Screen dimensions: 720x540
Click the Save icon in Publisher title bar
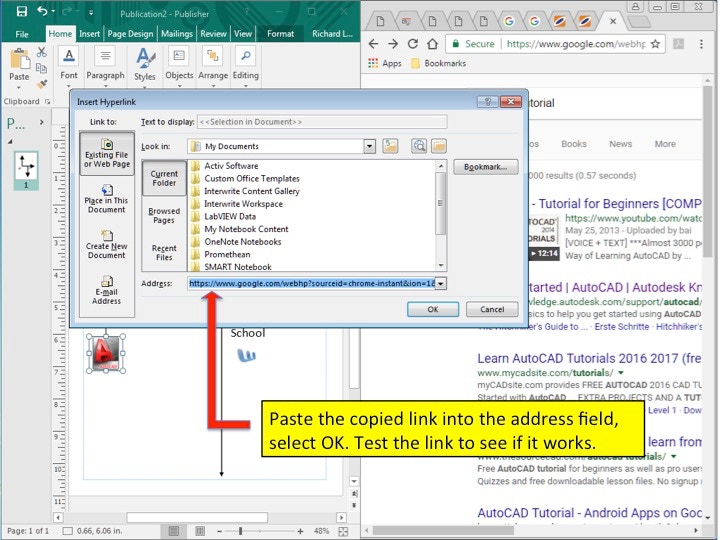click(x=21, y=11)
